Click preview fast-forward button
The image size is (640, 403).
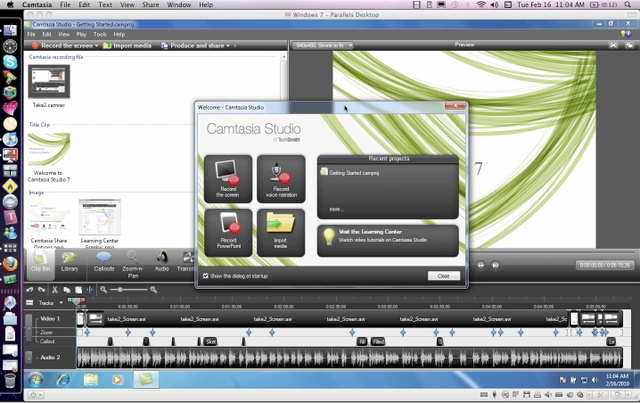click(x=481, y=265)
